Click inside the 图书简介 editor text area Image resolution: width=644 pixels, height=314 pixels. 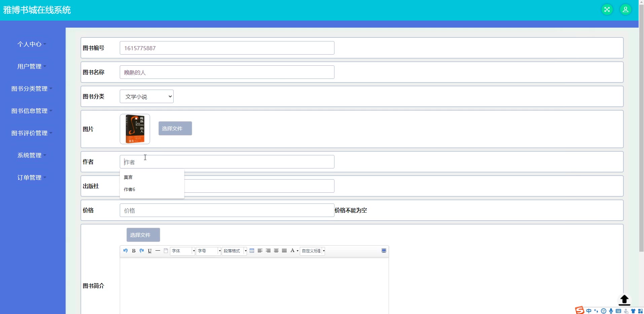pos(254,286)
